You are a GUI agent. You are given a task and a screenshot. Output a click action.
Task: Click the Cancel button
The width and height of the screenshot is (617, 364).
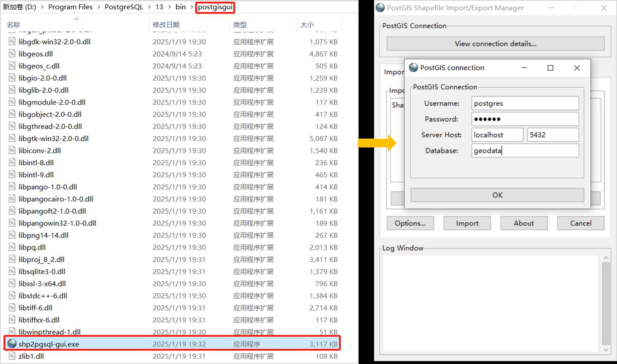[x=581, y=223]
